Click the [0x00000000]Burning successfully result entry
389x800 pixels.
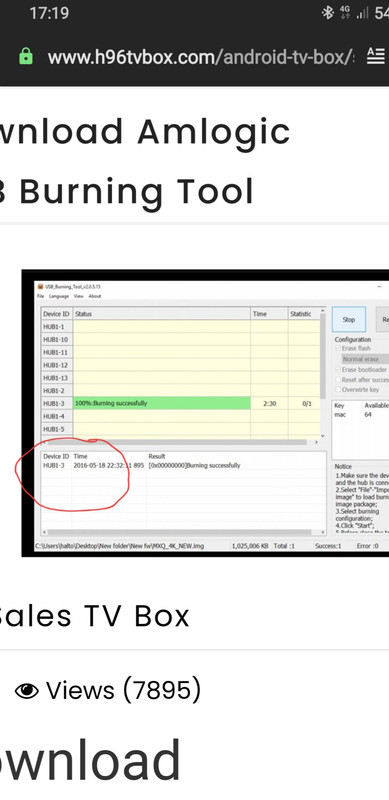pyautogui.click(x=194, y=465)
